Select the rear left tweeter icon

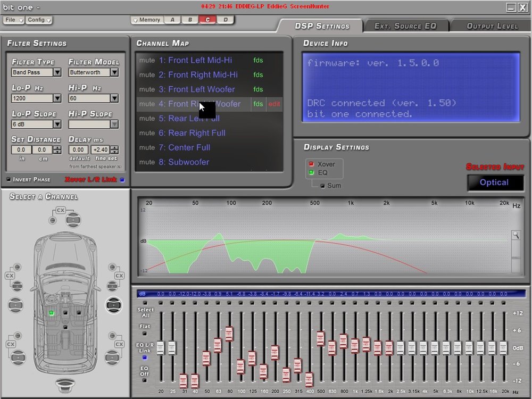17,336
